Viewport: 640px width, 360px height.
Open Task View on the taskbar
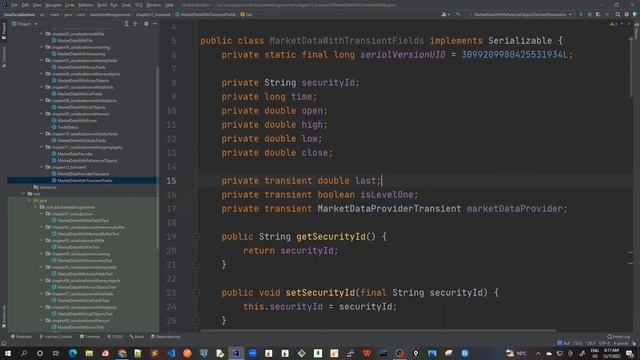pyautogui.click(x=56, y=353)
